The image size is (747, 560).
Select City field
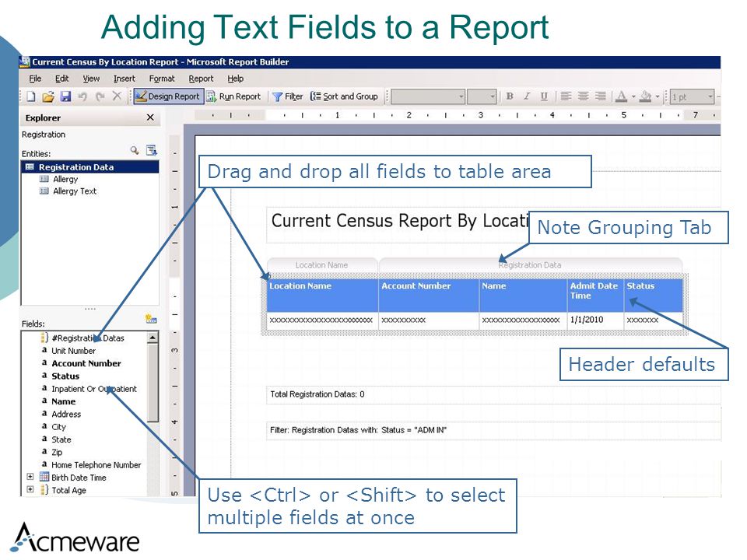point(58,427)
